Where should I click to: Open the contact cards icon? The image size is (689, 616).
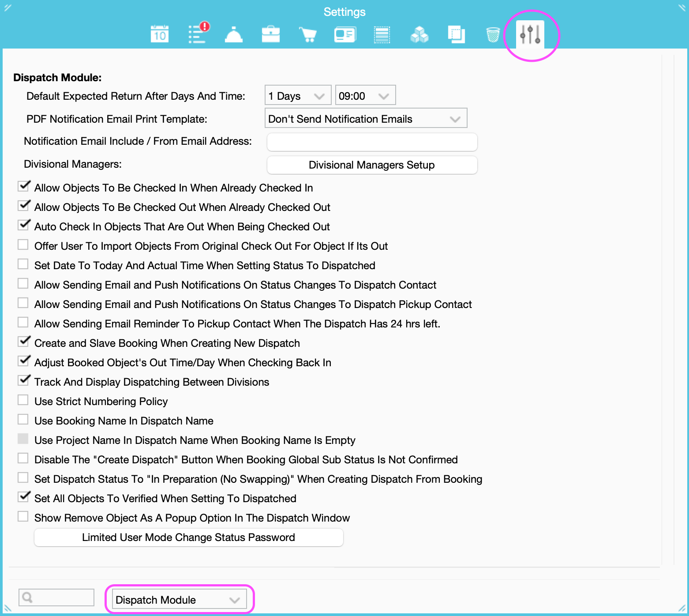coord(345,34)
